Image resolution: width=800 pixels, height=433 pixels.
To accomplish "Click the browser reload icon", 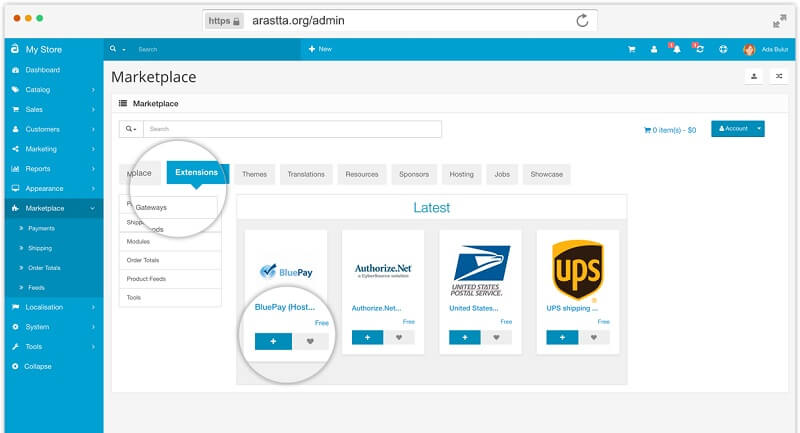I will (x=582, y=20).
